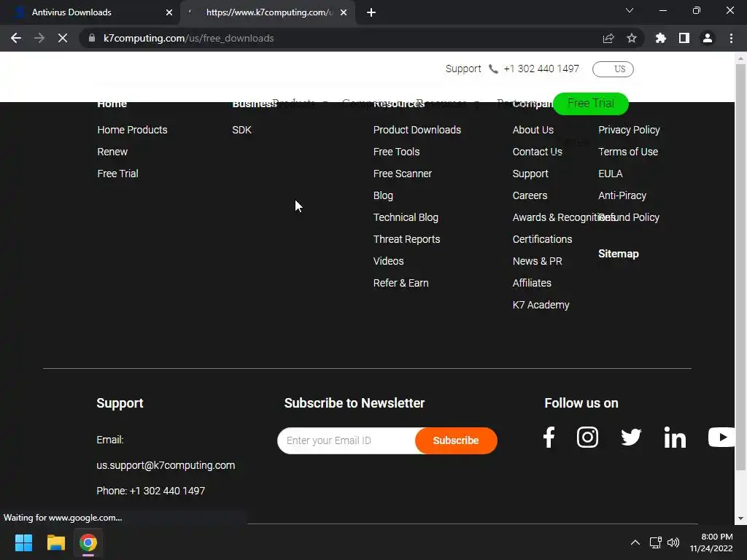Open the Twitter social icon
Viewport: 747px width, 560px height.
click(631, 437)
